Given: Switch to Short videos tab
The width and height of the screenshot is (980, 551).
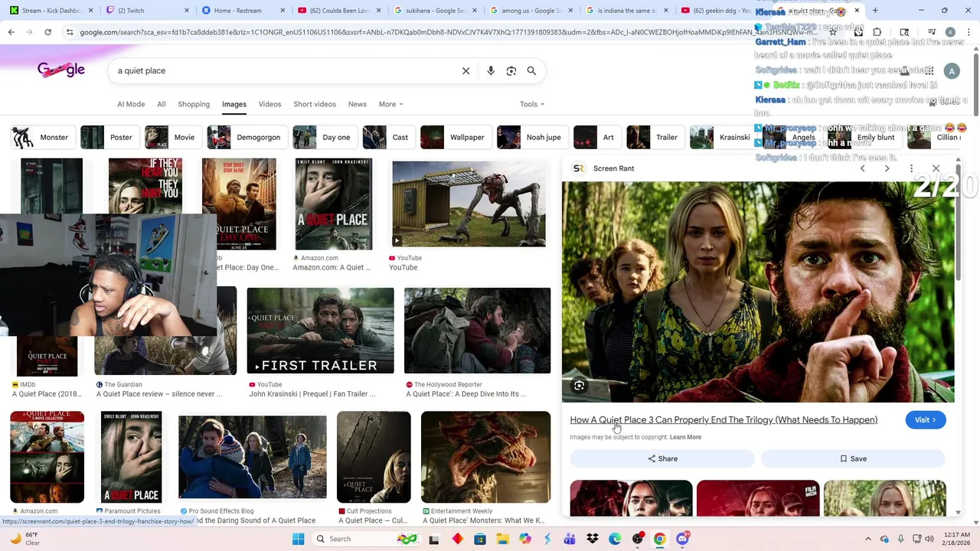Looking at the screenshot, I should coord(315,104).
